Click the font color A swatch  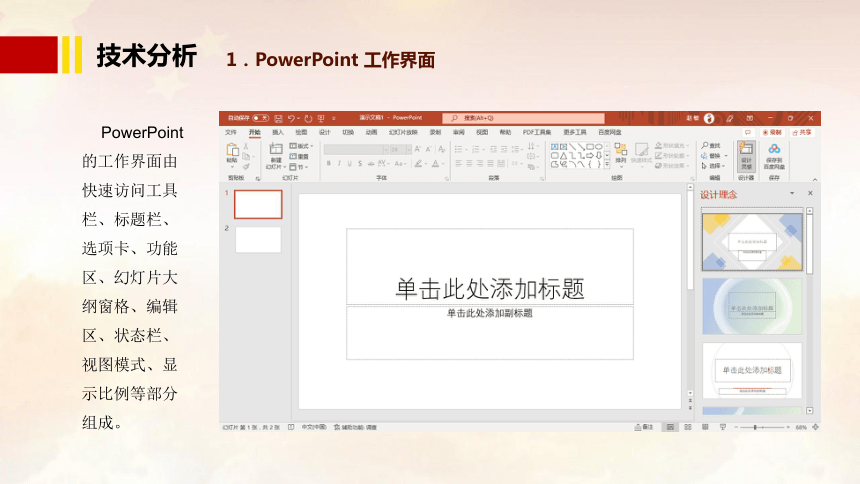click(435, 164)
